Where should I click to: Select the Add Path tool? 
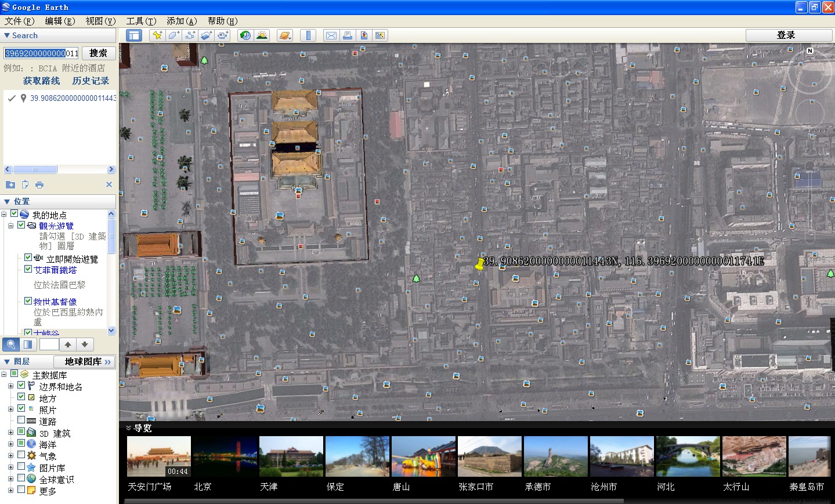point(190,35)
